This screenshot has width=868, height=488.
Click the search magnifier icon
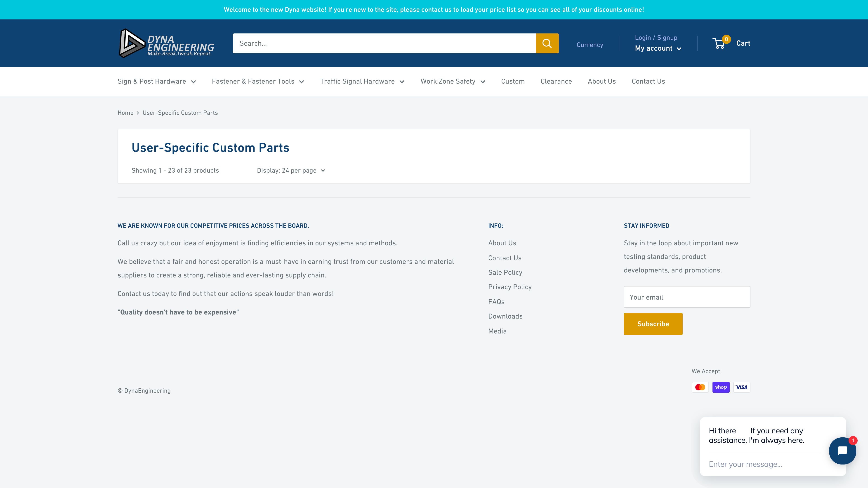(547, 43)
